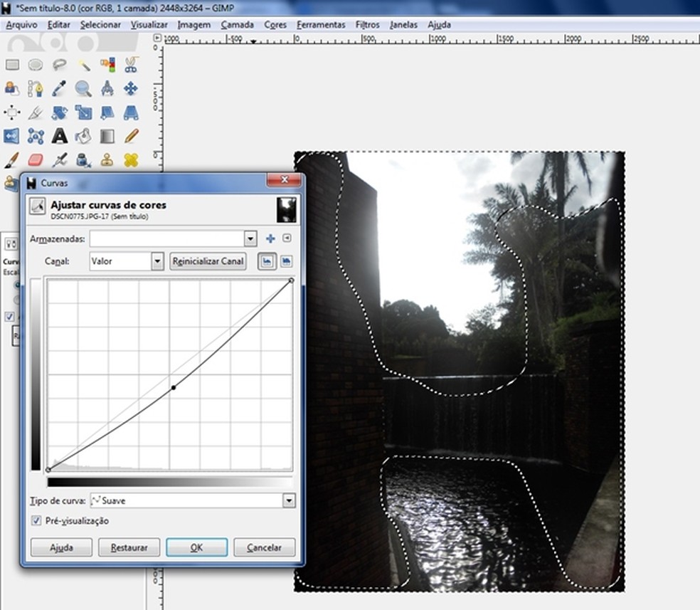
Task: Open the Ferramentas menu
Action: point(321,25)
